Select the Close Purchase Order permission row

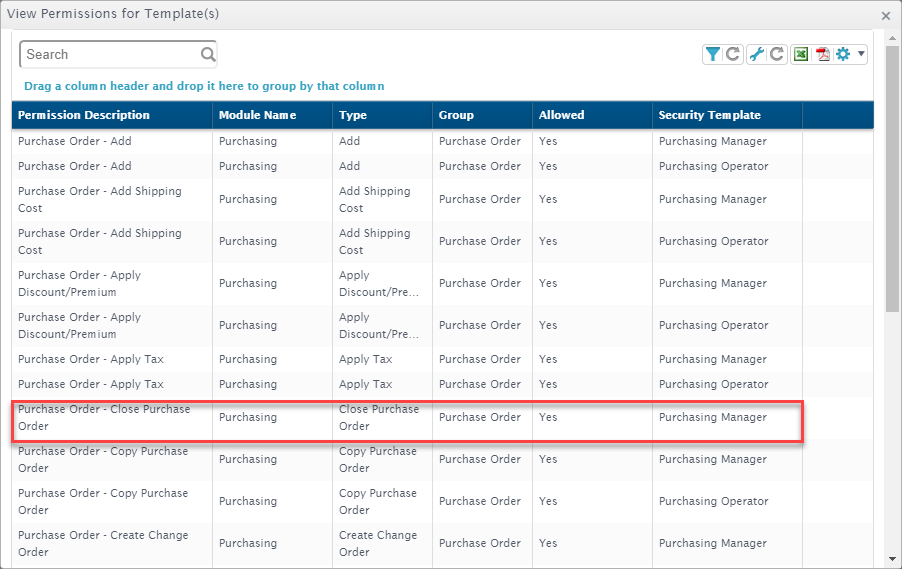pos(408,418)
